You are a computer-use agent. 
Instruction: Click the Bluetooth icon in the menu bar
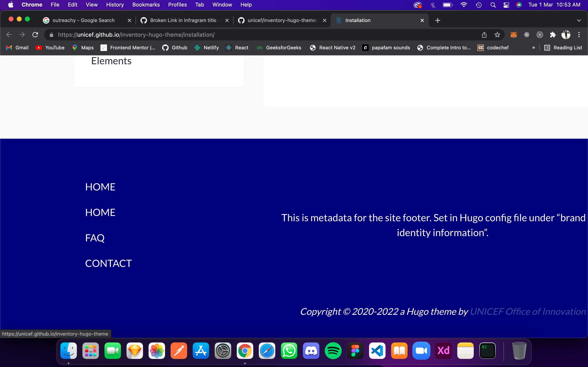pos(433,5)
